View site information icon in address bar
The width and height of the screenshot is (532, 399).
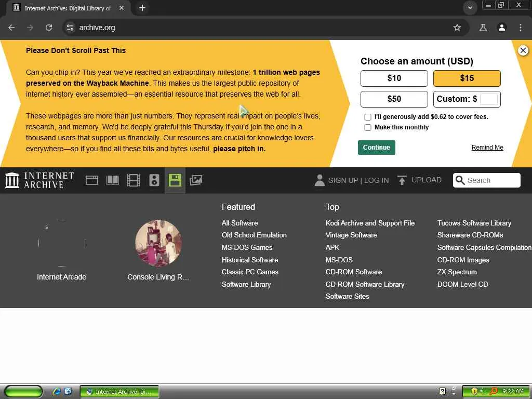(70, 28)
